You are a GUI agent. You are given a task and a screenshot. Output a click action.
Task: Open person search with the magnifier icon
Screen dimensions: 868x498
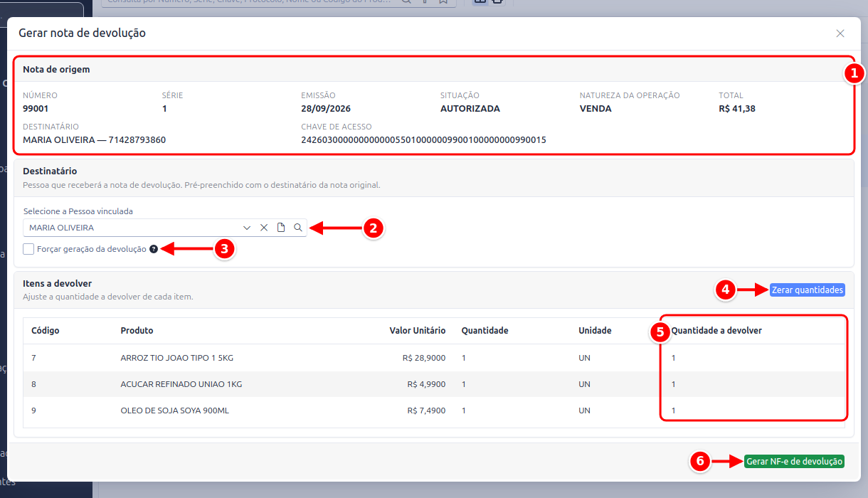pos(298,228)
